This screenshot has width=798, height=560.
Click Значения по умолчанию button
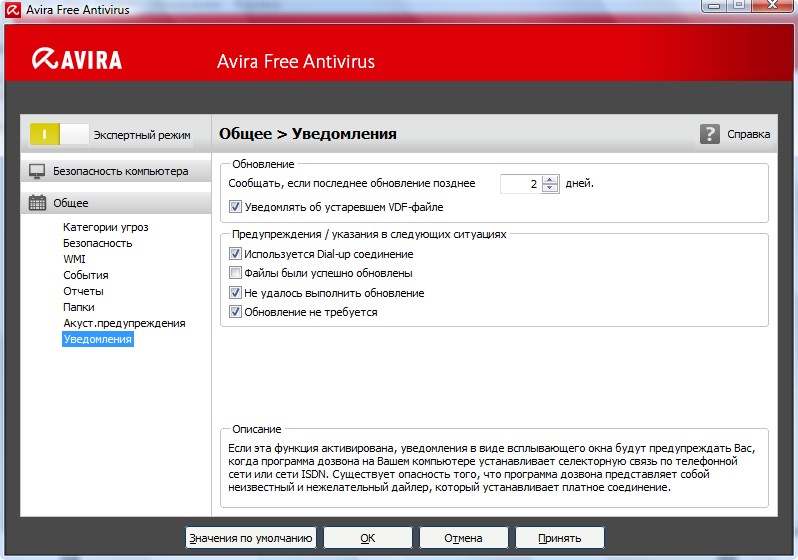coord(250,538)
